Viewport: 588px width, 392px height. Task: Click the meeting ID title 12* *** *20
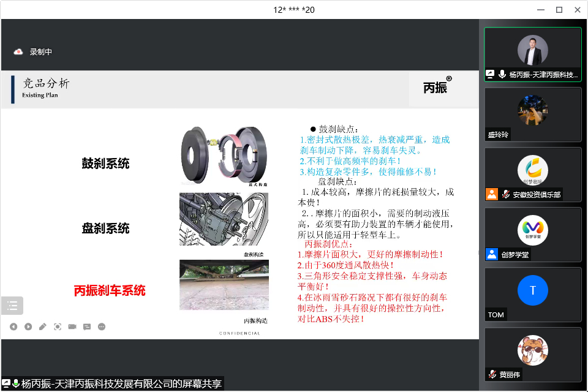click(294, 10)
